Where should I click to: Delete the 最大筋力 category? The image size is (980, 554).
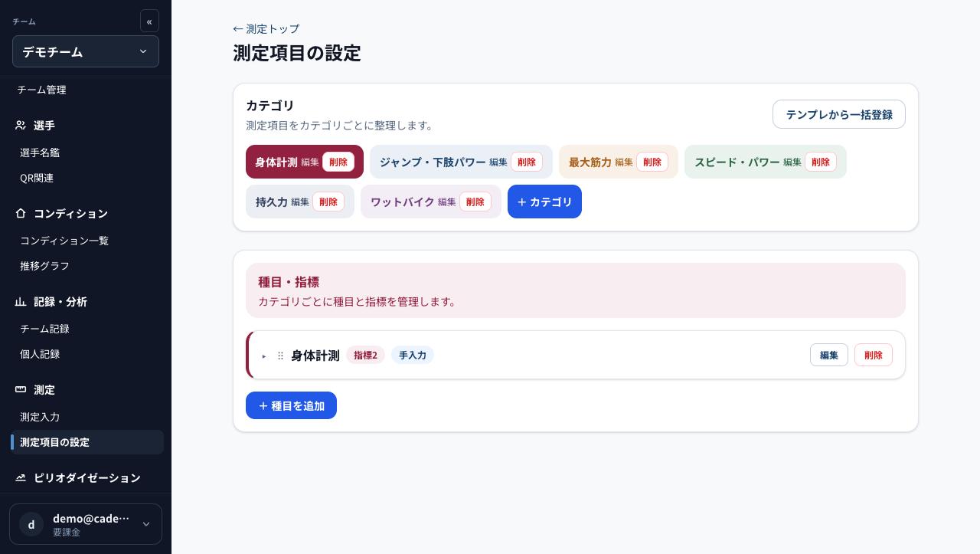(x=652, y=162)
